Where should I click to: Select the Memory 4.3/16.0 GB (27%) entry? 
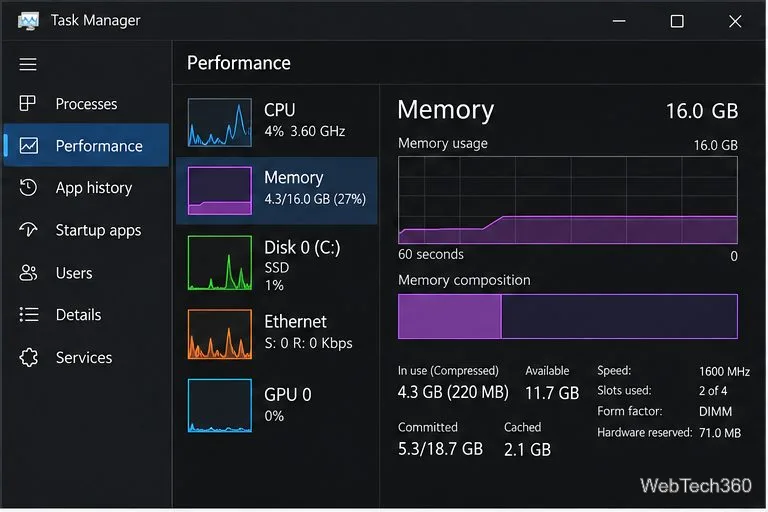(x=277, y=191)
